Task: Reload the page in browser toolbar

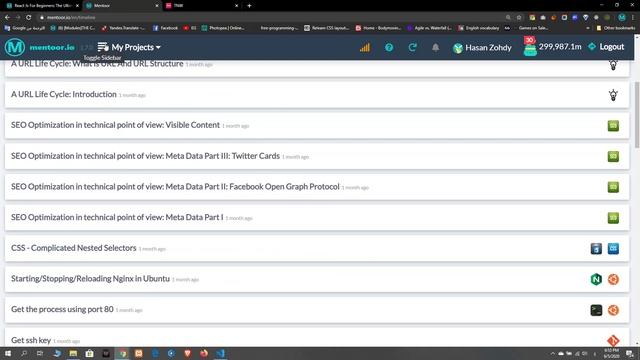Action: 29,18
